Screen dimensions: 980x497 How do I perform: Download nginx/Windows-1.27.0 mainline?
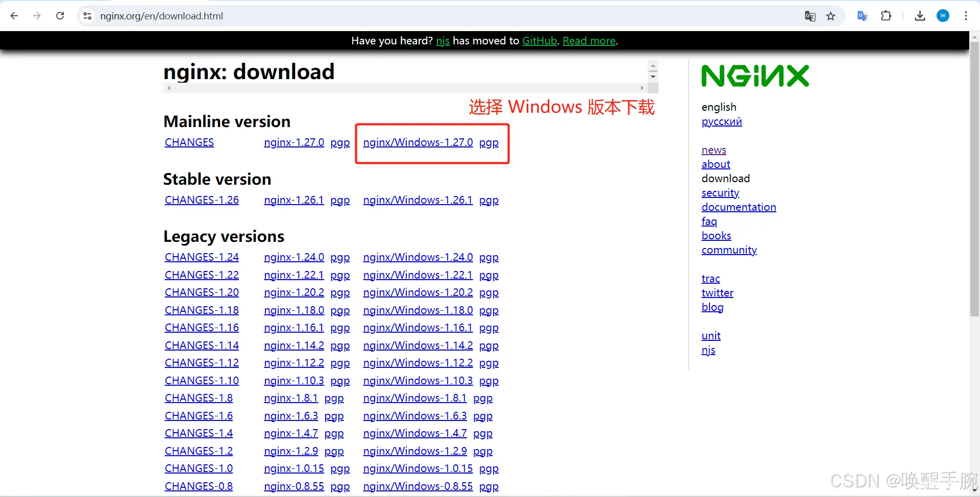[x=418, y=142]
